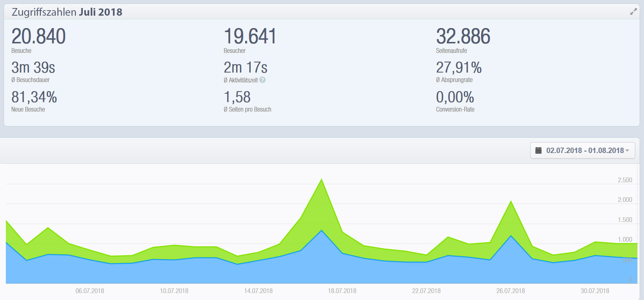The width and height of the screenshot is (644, 300).
Task: Click the 3m 39s Besuchsdauer value
Action: click(33, 68)
